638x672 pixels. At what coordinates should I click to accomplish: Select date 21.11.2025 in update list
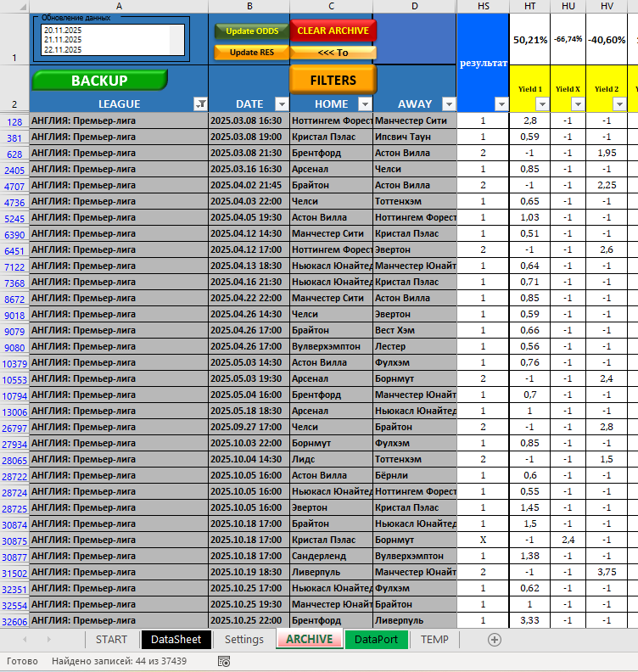64,40
